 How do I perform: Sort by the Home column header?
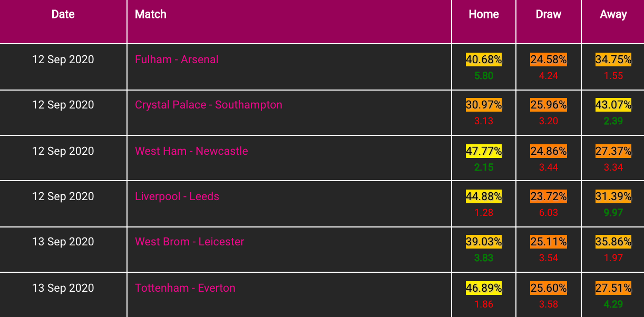click(x=484, y=15)
